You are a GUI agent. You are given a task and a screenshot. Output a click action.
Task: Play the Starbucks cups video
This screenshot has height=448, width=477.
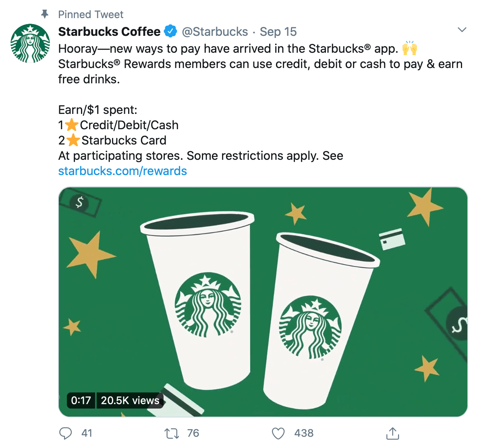pyautogui.click(x=263, y=301)
